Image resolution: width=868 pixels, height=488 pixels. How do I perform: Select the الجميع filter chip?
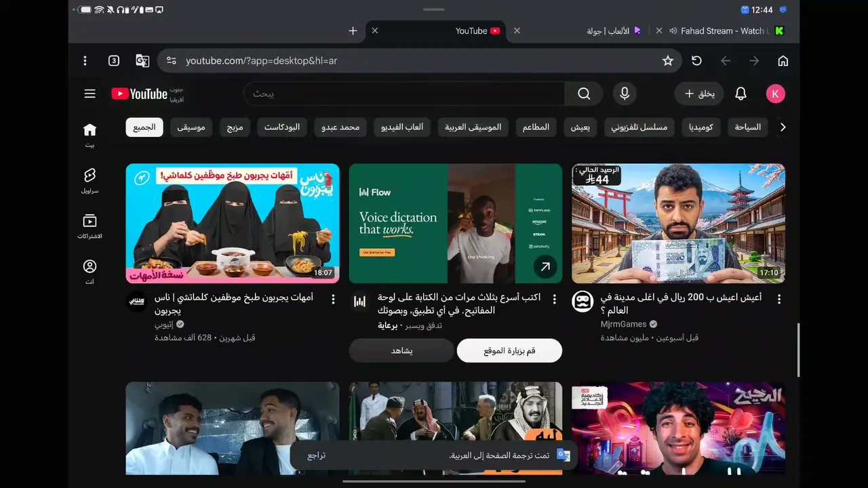click(144, 127)
